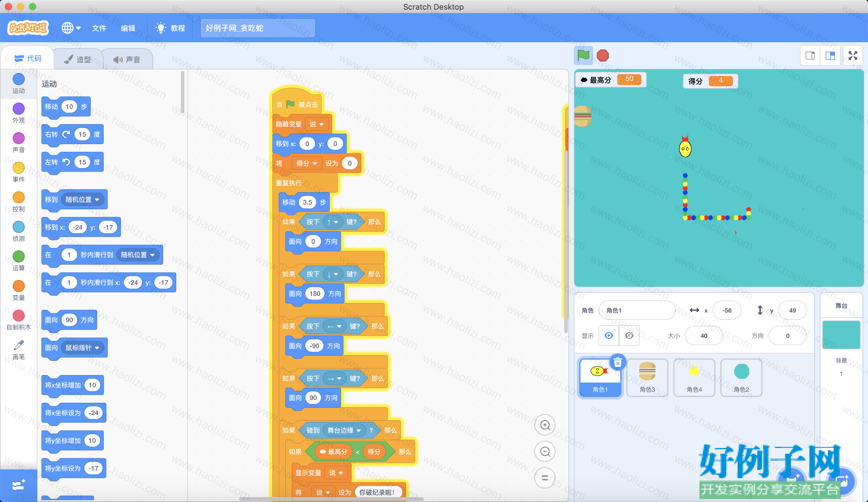This screenshot has width=868, height=502.
Task: Open the 编辑 menu
Action: click(128, 28)
